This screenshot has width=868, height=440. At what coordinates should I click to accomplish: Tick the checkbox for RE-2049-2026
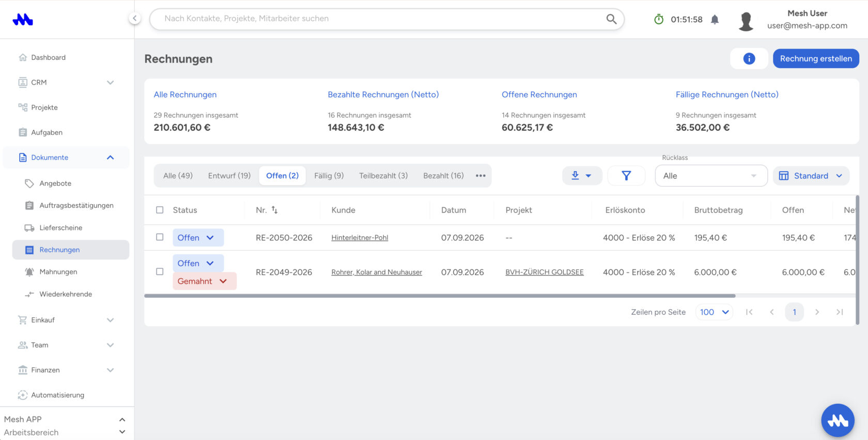[x=160, y=271]
